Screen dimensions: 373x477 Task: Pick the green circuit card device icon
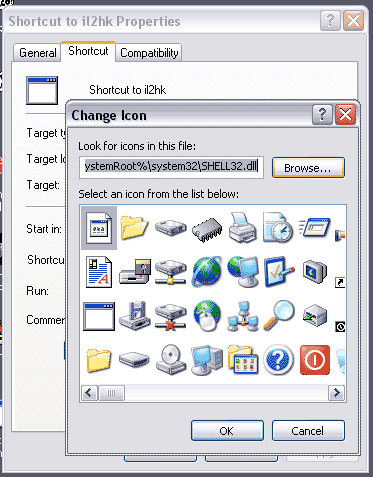coord(315,316)
